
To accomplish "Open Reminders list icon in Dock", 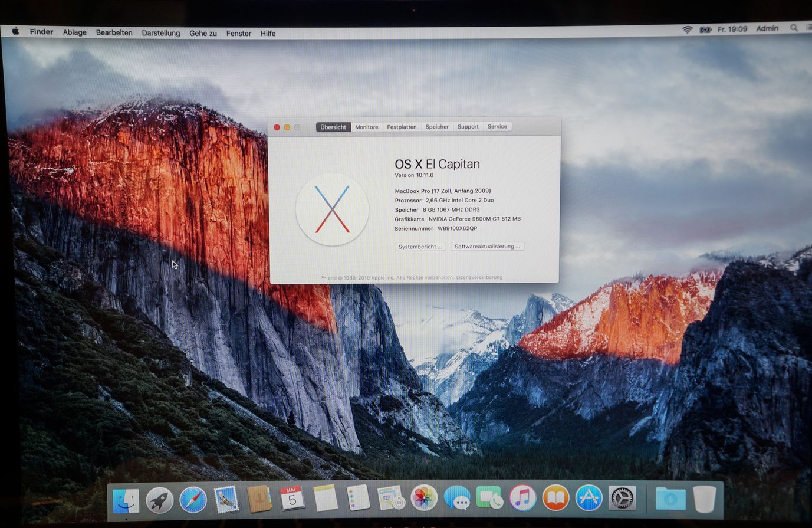I will pyautogui.click(x=358, y=498).
